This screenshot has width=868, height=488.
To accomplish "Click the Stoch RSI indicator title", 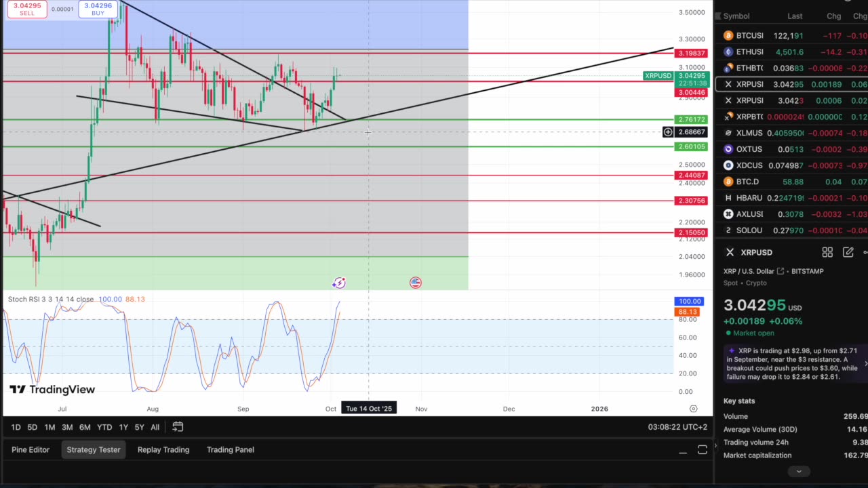I will [x=50, y=299].
